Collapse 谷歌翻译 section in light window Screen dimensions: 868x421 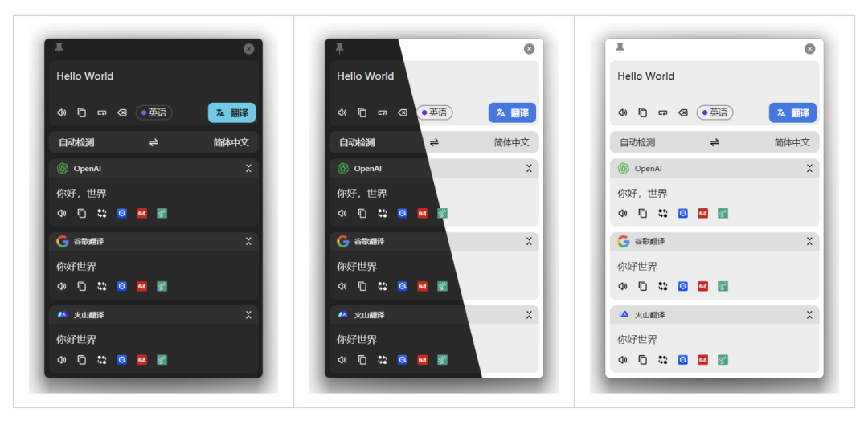point(809,242)
